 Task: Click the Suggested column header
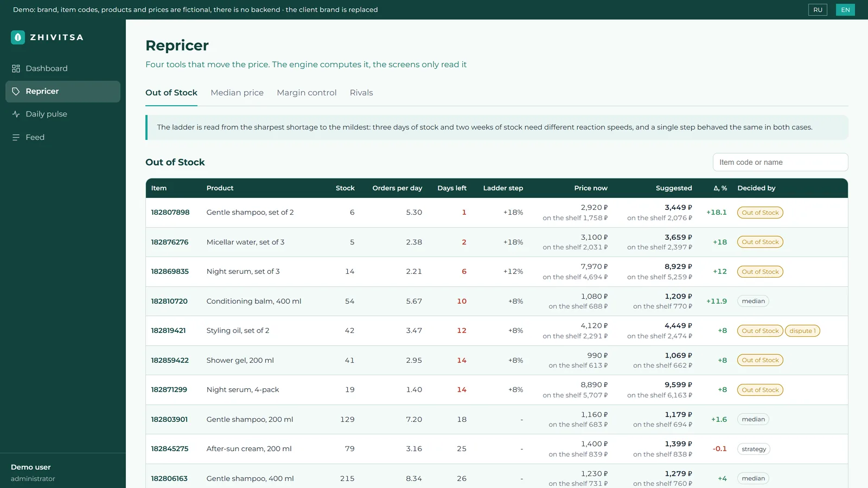pyautogui.click(x=674, y=188)
